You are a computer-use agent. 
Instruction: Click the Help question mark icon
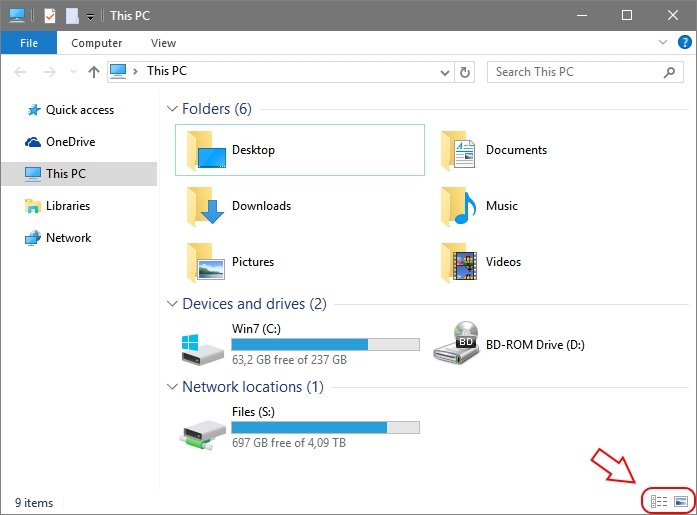[685, 42]
